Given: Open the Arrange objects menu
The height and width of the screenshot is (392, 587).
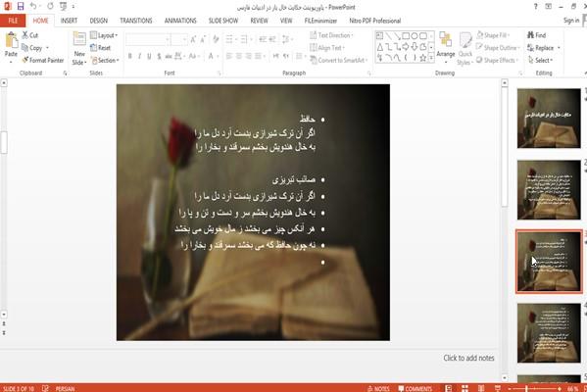Looking at the screenshot, I should pos(446,47).
